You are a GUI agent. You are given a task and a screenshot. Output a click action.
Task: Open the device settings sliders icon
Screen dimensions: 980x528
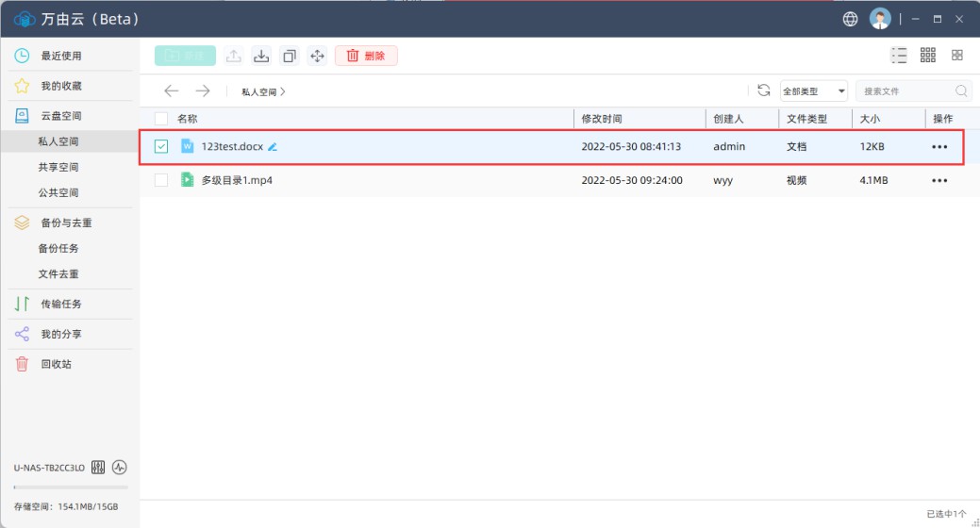tap(99, 468)
